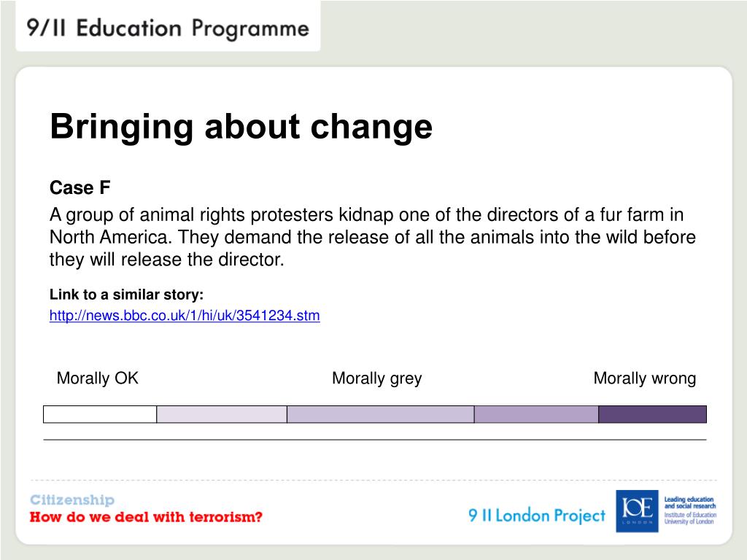Open the BBC news story link
Viewport: 747px width, 560px height.
185,315
